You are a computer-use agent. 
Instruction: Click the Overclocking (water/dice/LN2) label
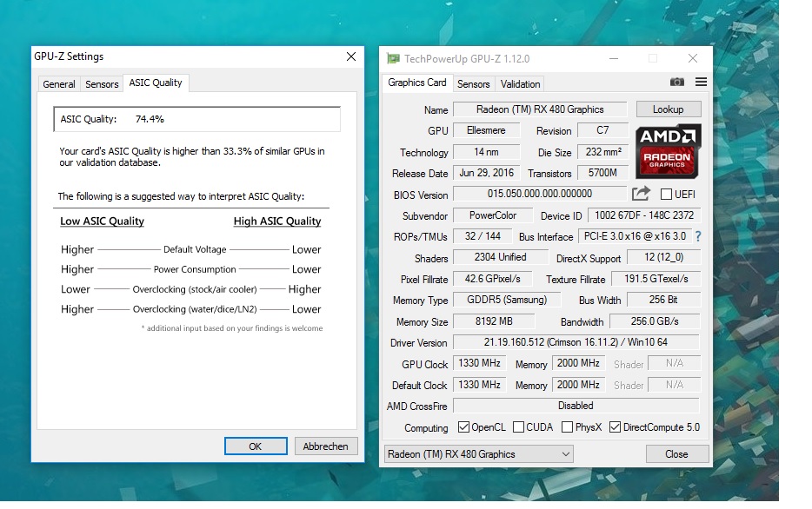pos(195,309)
